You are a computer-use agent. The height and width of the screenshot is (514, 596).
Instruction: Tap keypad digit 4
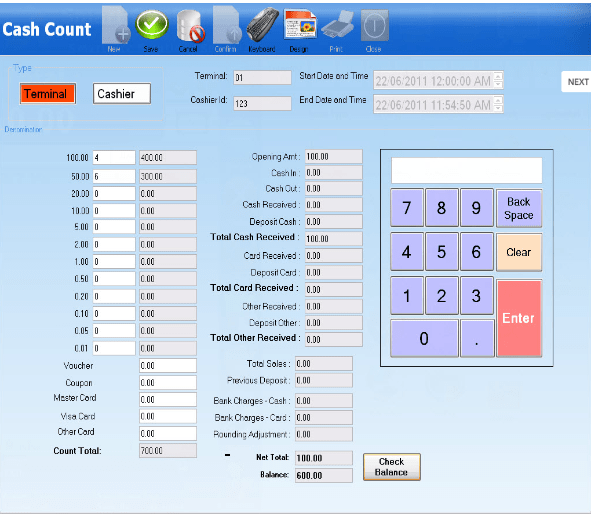click(x=407, y=252)
